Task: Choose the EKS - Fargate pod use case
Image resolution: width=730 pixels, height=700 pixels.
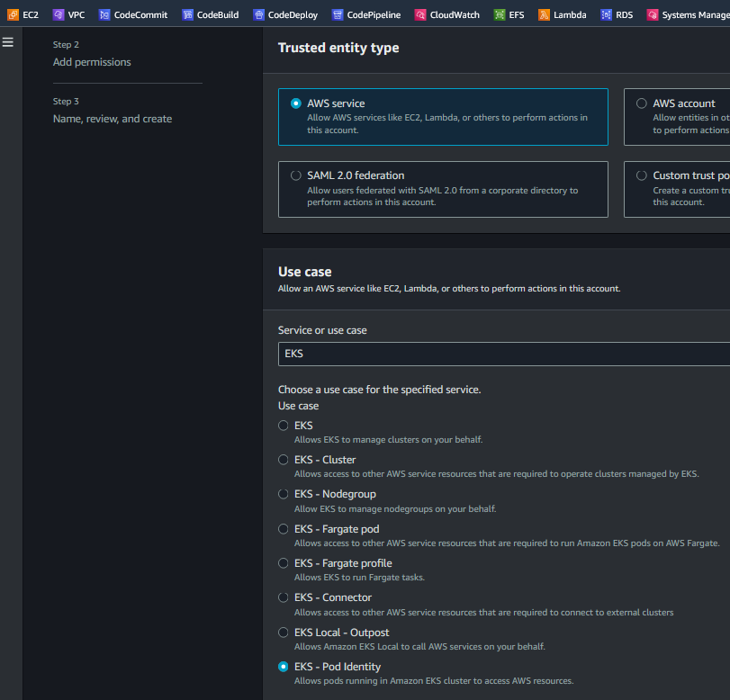Action: (x=283, y=529)
